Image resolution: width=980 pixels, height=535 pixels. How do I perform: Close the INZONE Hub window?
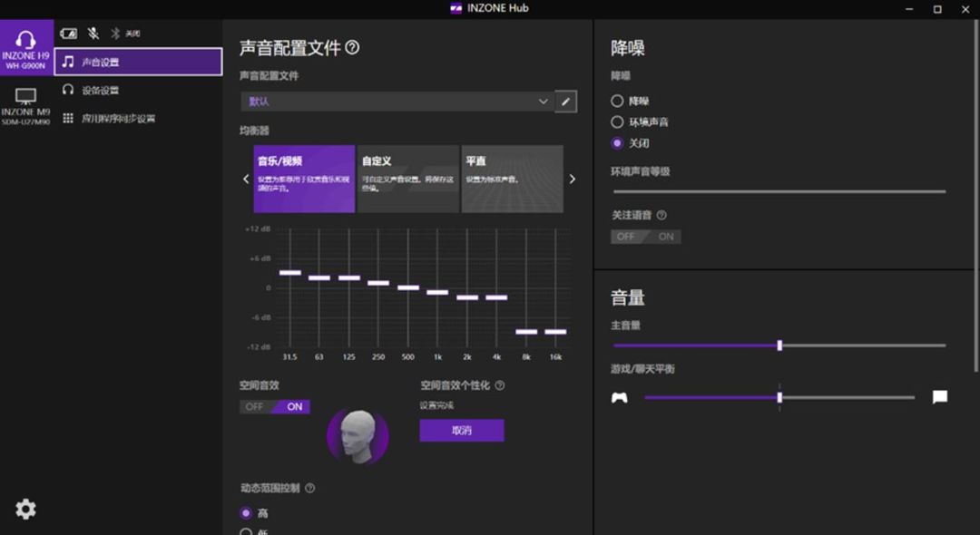pos(965,9)
